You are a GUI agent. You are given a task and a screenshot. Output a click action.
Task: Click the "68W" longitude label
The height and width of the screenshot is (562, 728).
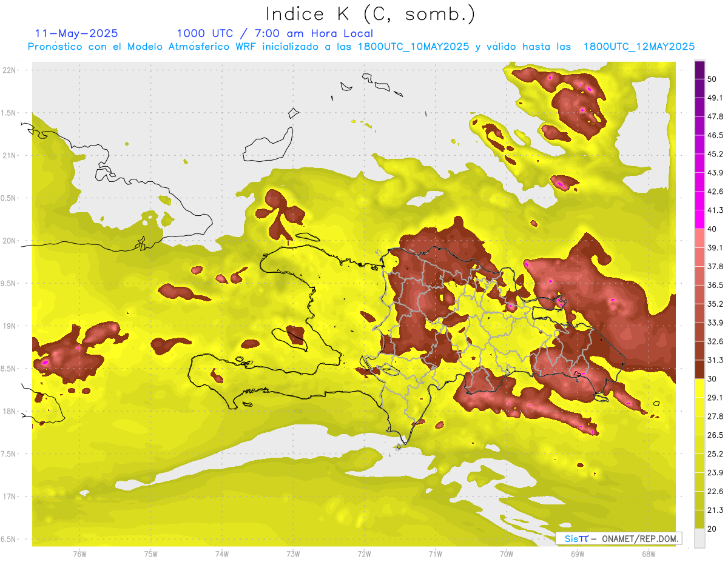[x=649, y=554]
